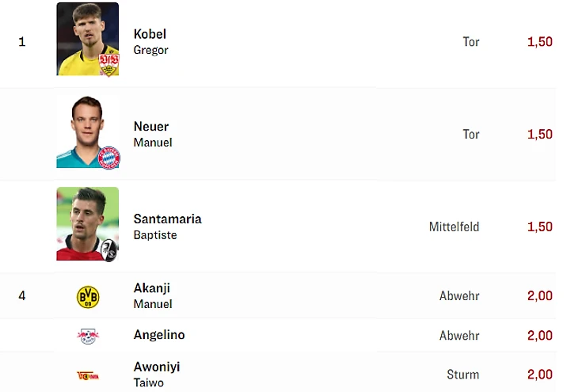Open Neuer player profile link

[x=150, y=127]
